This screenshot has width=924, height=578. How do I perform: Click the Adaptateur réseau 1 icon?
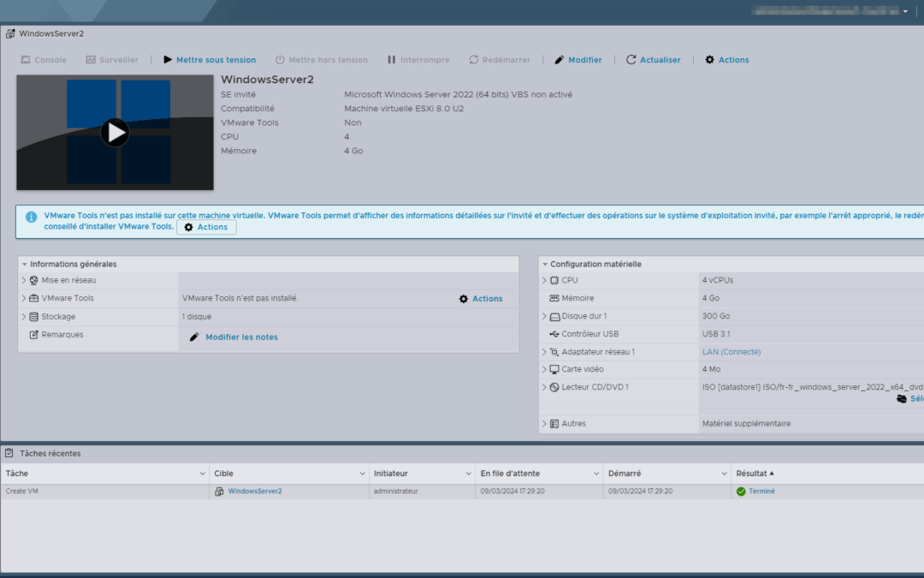tap(554, 352)
